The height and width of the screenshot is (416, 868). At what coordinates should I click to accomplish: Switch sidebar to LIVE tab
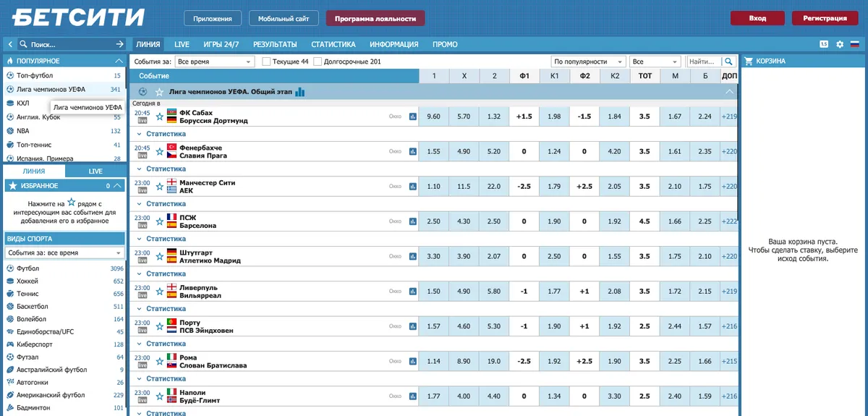click(95, 171)
